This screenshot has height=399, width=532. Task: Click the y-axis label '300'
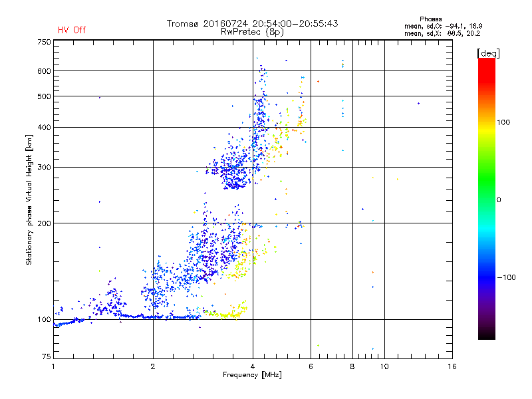point(44,168)
